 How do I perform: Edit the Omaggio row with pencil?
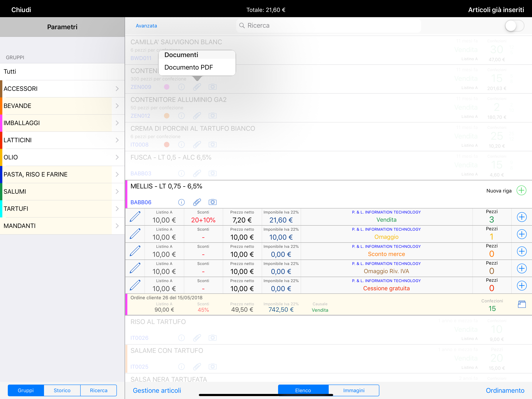135,234
